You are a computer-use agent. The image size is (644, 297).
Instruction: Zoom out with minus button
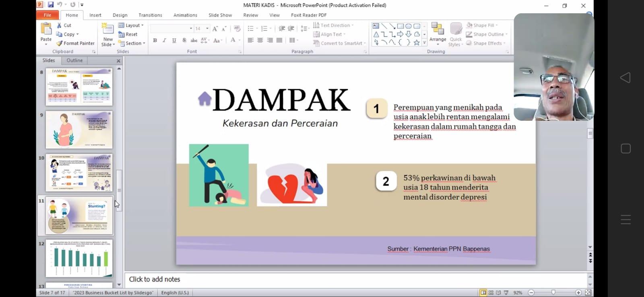tap(531, 293)
